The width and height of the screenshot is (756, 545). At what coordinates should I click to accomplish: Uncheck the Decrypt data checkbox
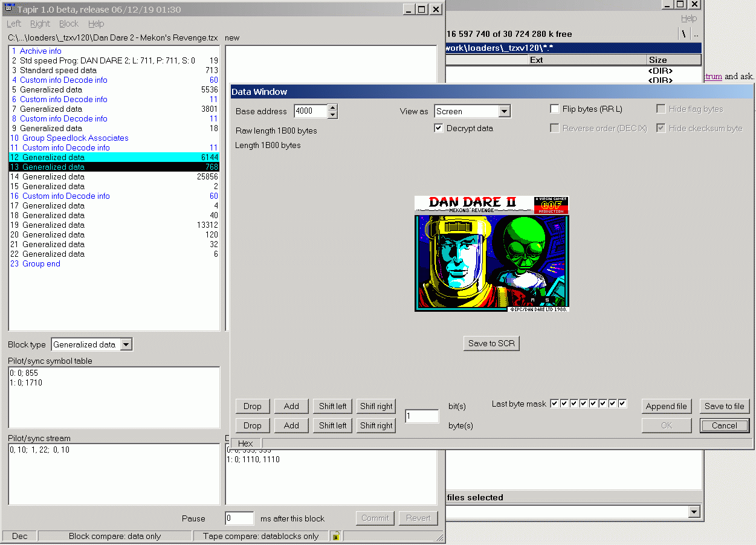click(439, 128)
